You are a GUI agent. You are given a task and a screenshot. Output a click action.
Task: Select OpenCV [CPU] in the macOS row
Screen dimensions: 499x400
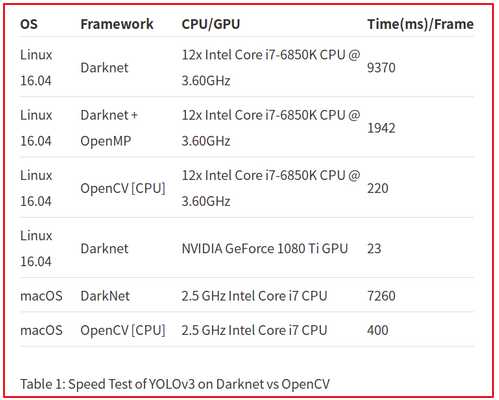123,330
